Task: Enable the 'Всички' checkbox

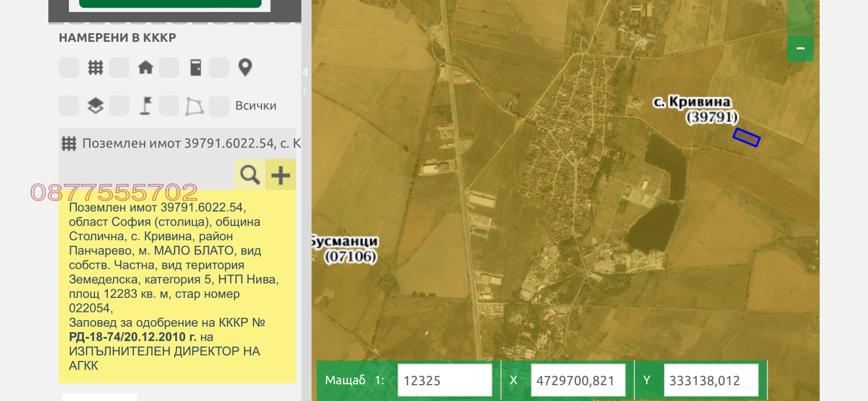Action: coord(219,106)
